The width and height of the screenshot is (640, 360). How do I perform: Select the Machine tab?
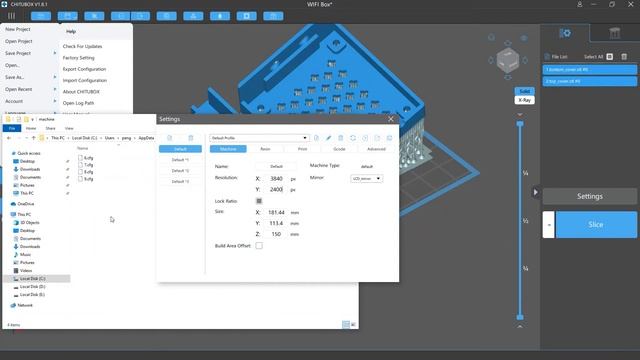tap(228, 149)
